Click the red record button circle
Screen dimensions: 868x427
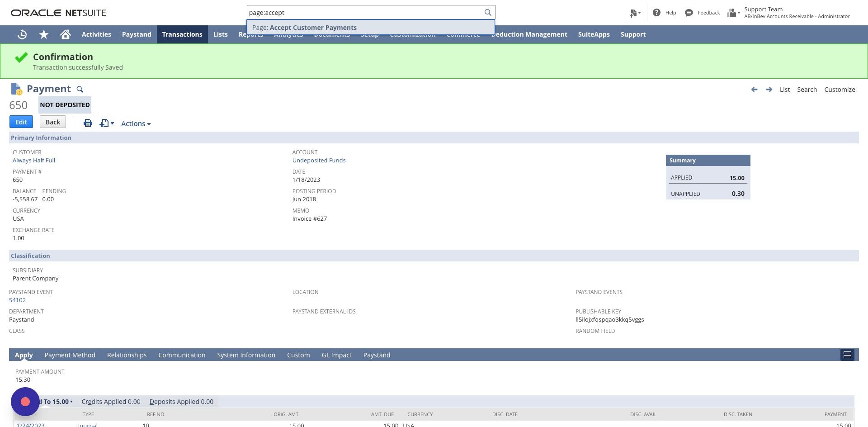click(x=25, y=402)
